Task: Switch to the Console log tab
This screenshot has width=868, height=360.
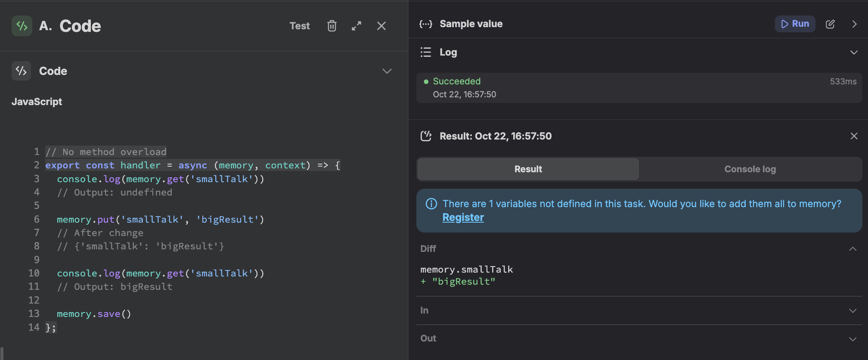Action: point(750,169)
